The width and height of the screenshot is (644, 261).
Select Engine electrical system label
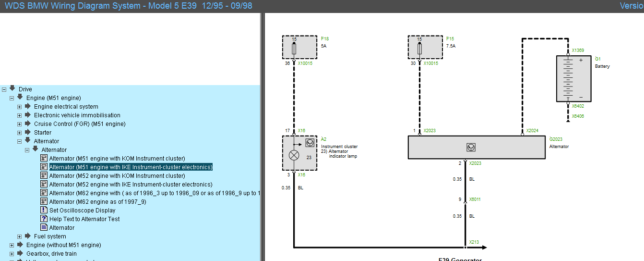tap(66, 106)
